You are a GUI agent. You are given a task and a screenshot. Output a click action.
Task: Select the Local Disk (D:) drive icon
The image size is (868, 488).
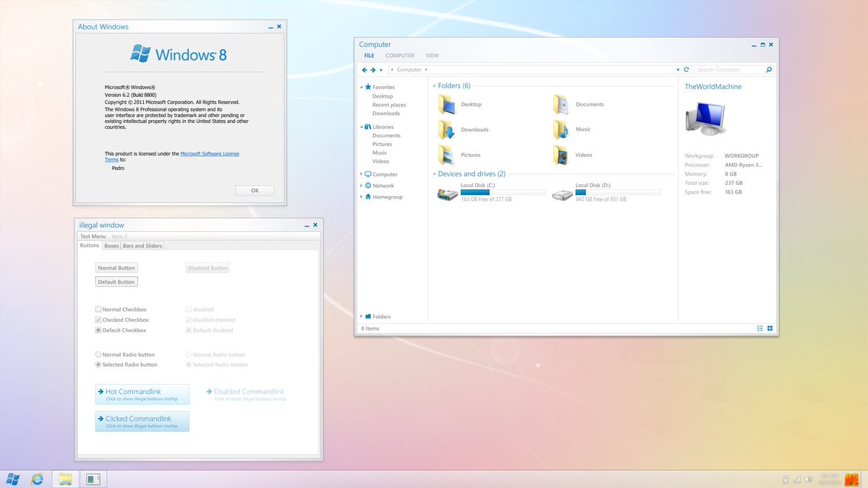tap(562, 194)
